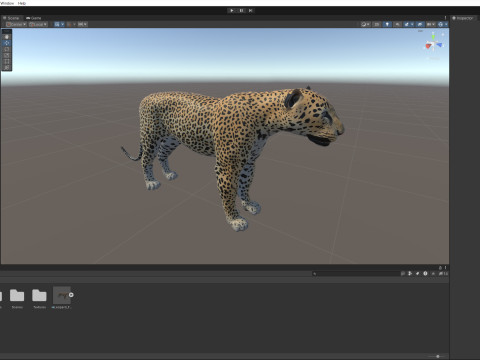
Task: Open the Scene view three-dot options menu
Action: (x=445, y=18)
